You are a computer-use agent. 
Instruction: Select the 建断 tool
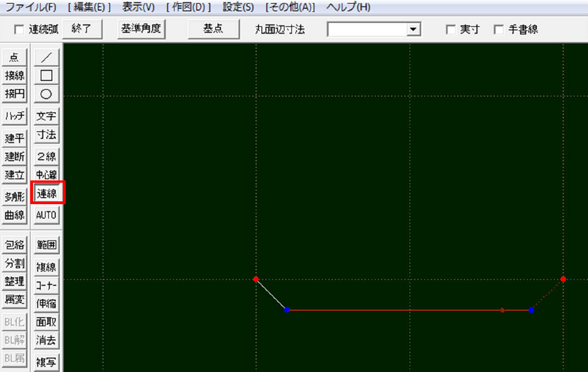coord(14,157)
